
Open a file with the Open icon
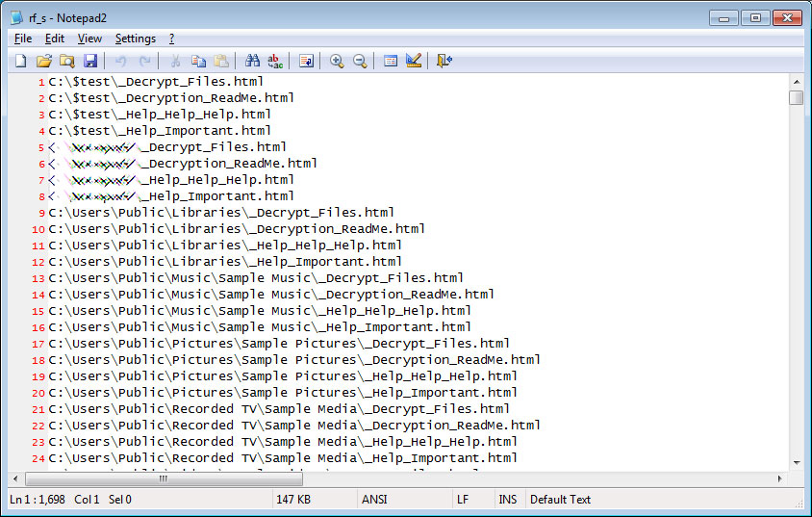[x=44, y=61]
